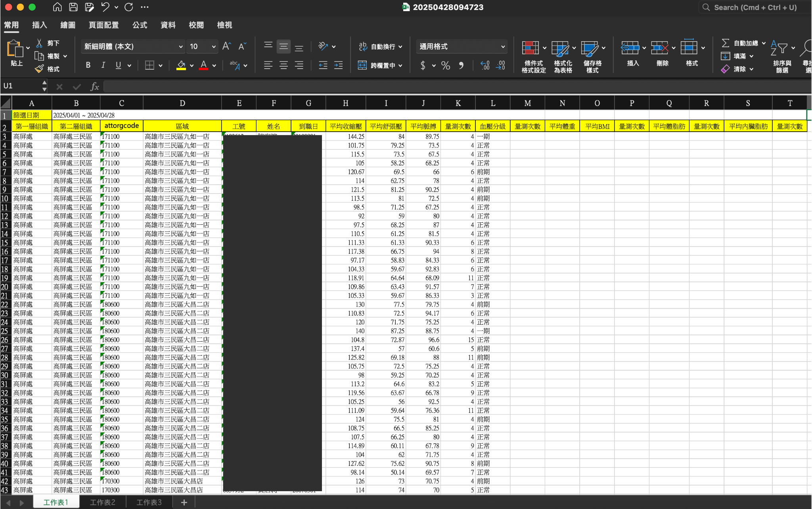Toggle Underline formatting
The image size is (812, 509).
pos(118,65)
